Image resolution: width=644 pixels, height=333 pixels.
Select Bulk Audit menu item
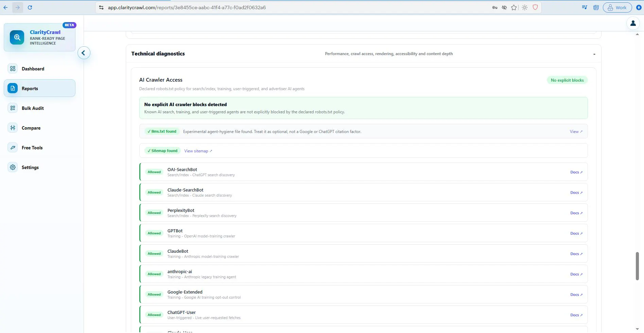click(x=39, y=108)
